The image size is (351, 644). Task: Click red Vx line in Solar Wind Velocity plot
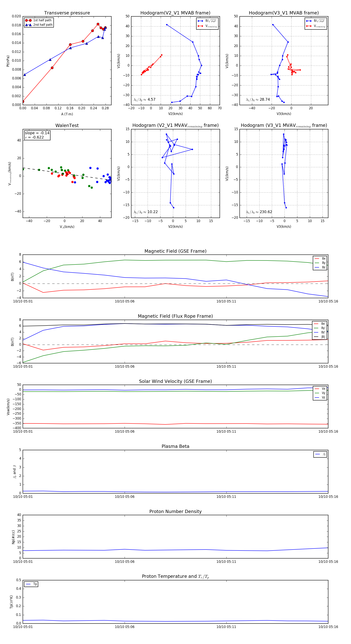pos(175,423)
